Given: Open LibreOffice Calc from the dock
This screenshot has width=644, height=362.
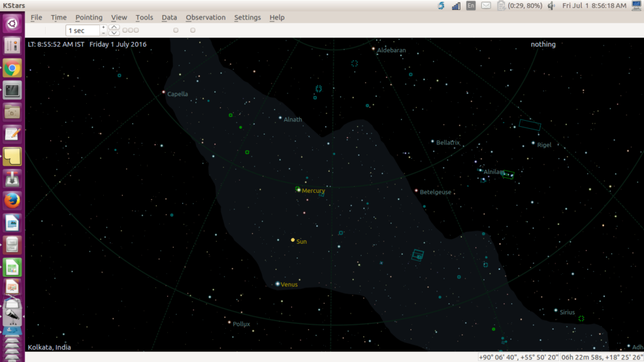Looking at the screenshot, I should (x=12, y=268).
